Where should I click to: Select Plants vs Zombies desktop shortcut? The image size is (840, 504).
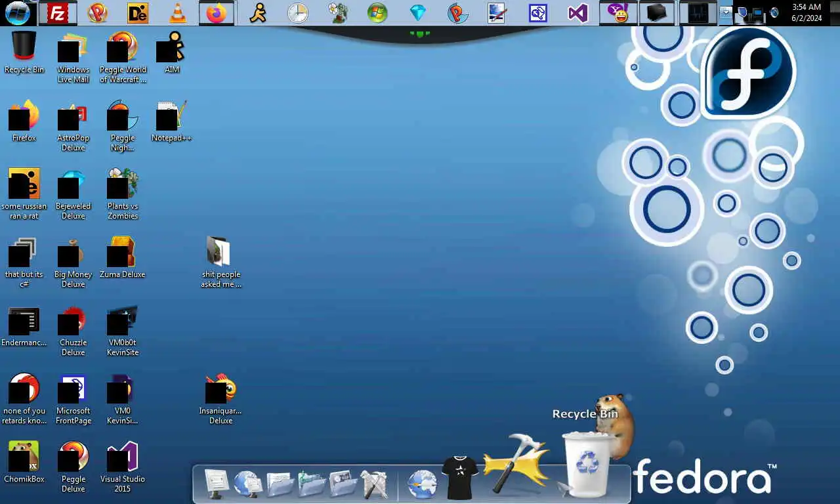(123, 194)
